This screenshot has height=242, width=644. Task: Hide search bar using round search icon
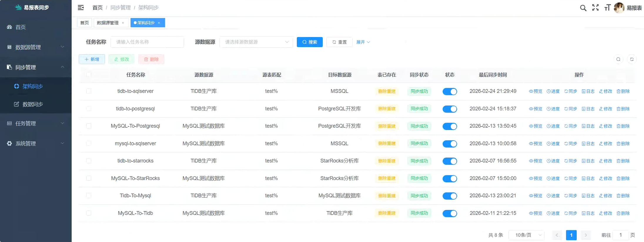coord(618,59)
